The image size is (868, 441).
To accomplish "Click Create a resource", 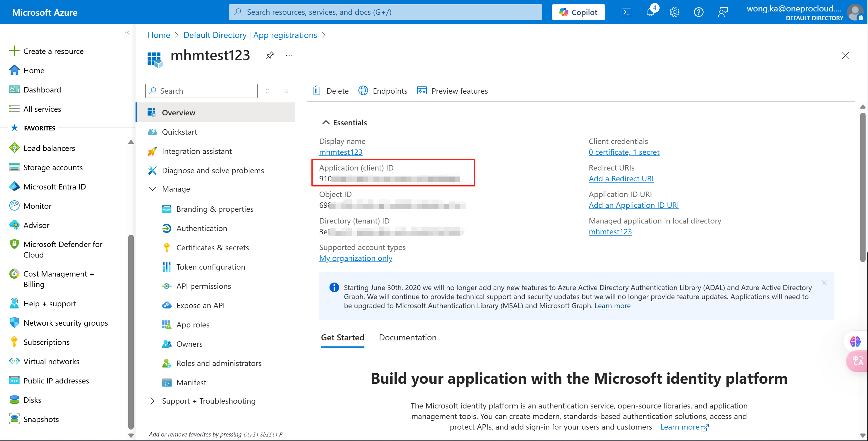I will click(47, 51).
